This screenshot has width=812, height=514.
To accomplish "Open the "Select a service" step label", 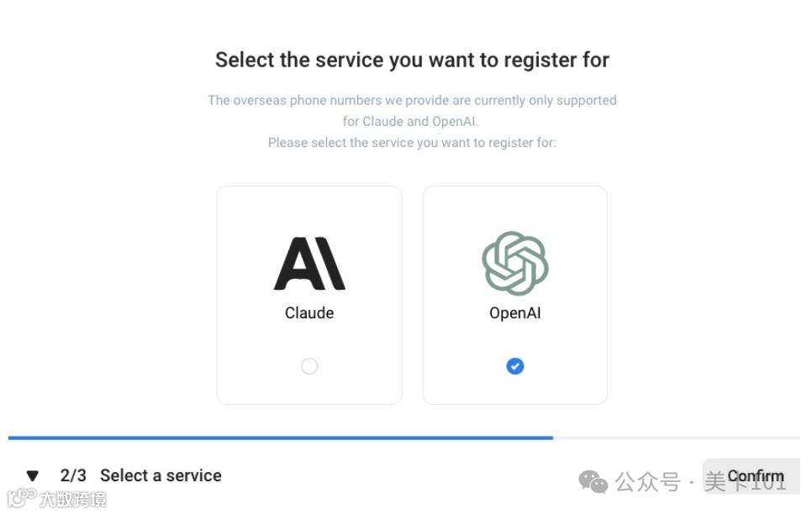I will pyautogui.click(x=161, y=475).
